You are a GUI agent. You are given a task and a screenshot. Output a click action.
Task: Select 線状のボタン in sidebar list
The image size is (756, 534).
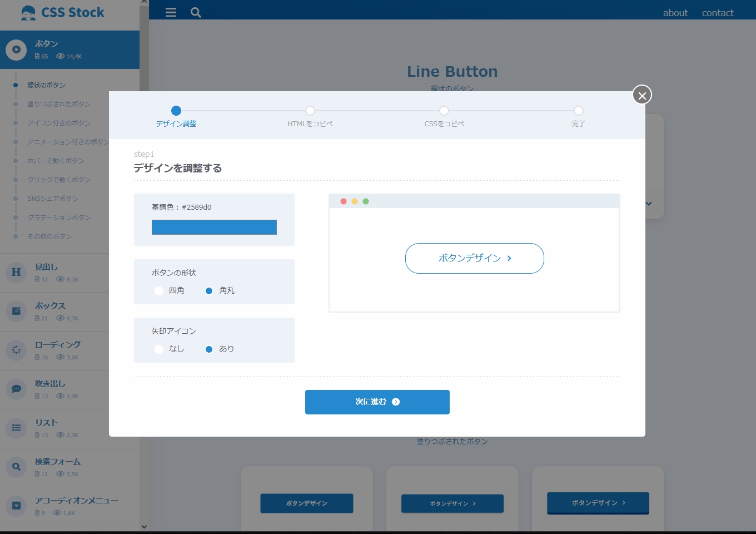46,85
